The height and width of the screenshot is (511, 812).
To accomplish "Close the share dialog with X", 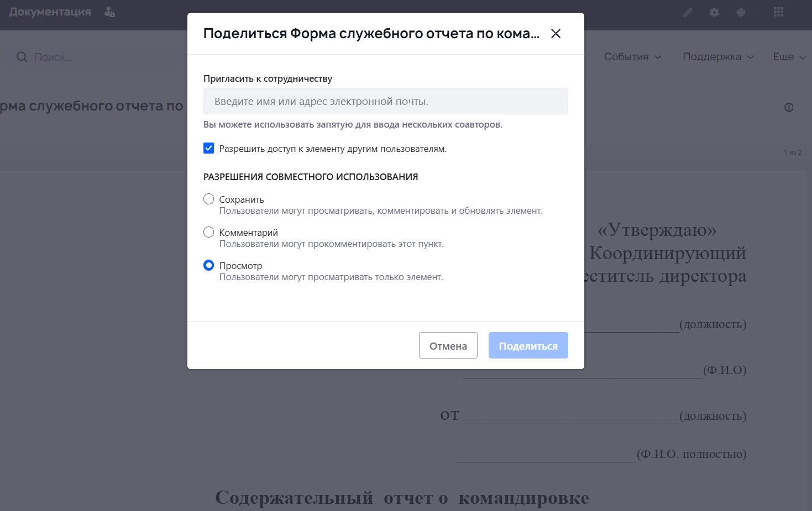I will coord(556,34).
